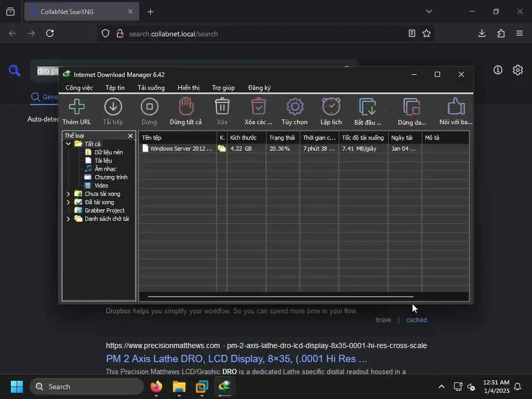Select the Grabber Project item
This screenshot has width=532, height=399.
(104, 210)
